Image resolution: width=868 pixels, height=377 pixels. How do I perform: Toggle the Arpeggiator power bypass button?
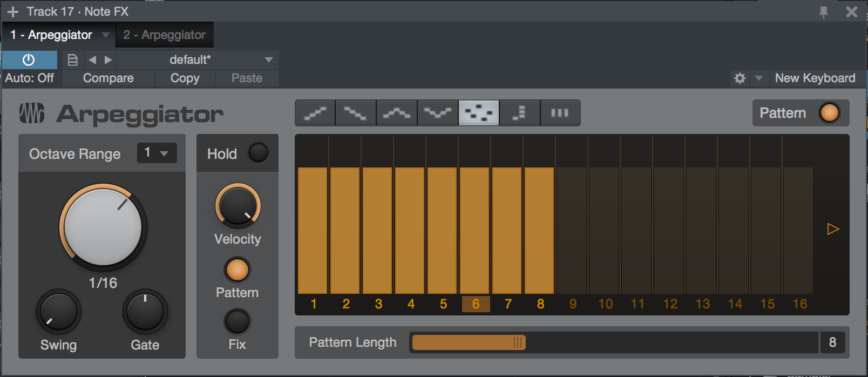[x=29, y=59]
